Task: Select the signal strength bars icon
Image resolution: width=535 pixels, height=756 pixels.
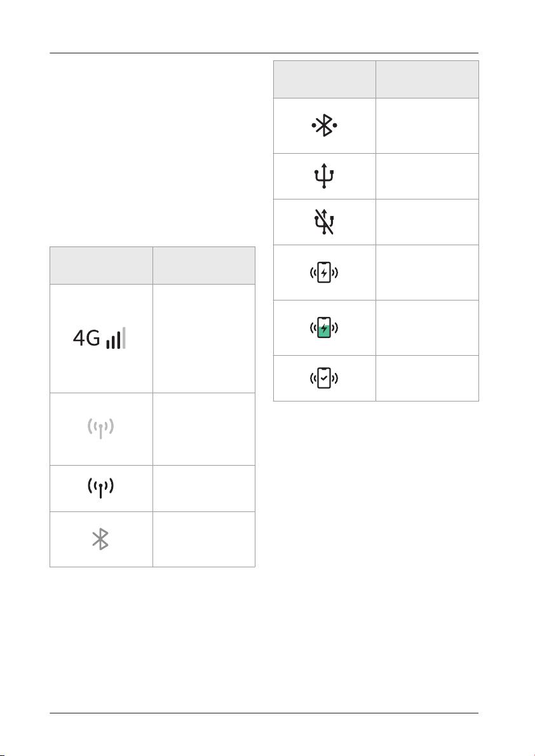Action: coord(116,337)
